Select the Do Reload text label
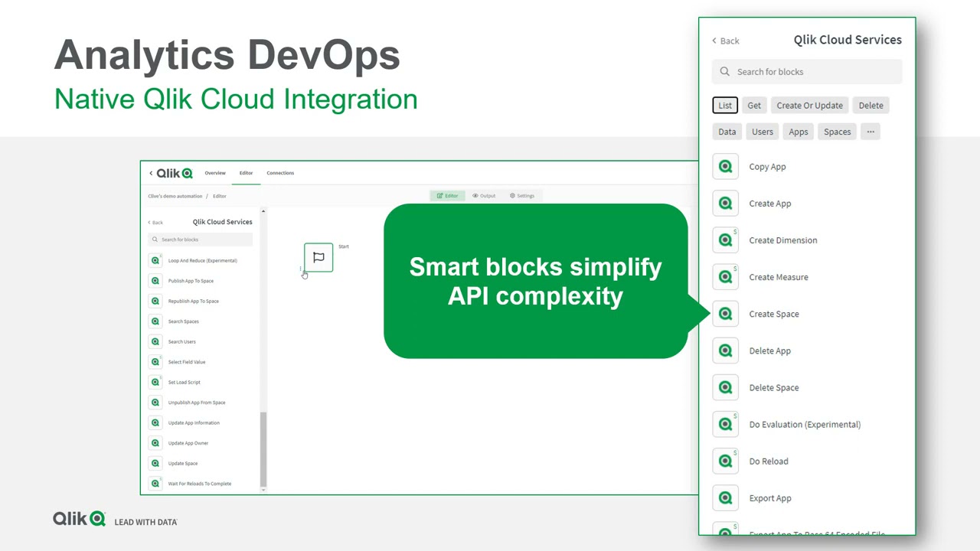 (x=769, y=461)
